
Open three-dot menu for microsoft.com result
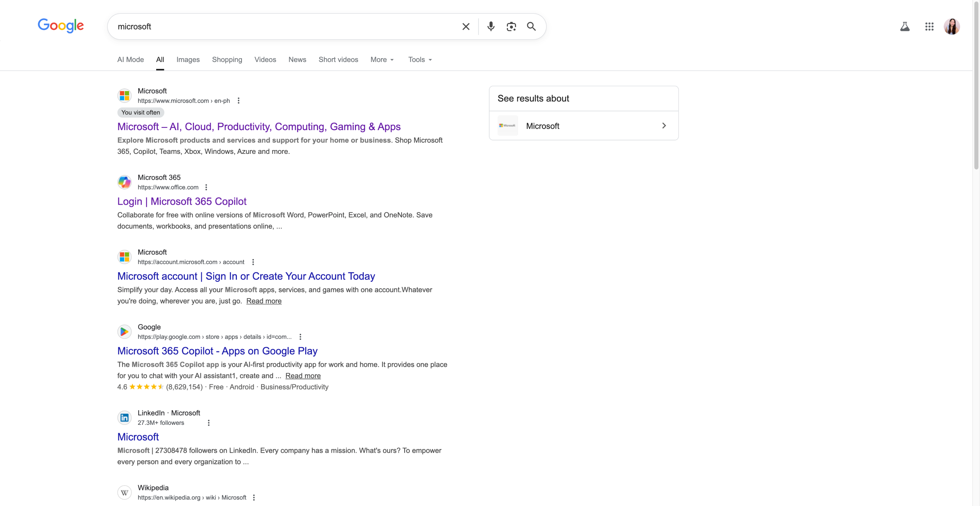click(x=238, y=101)
